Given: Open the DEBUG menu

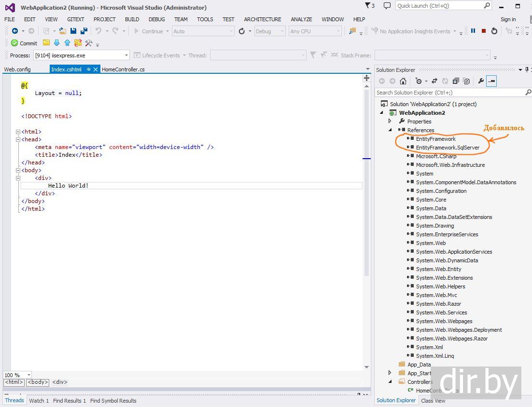Looking at the screenshot, I should tap(156, 19).
